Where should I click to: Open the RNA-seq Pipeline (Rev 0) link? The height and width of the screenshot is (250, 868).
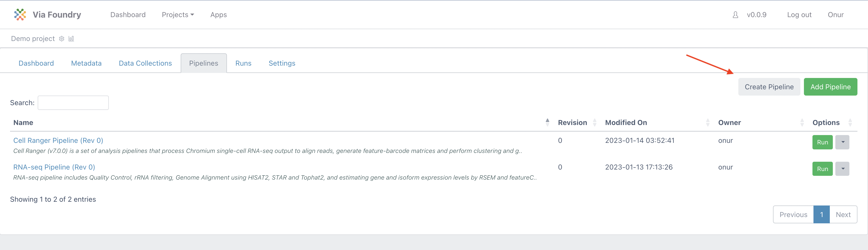coord(54,167)
